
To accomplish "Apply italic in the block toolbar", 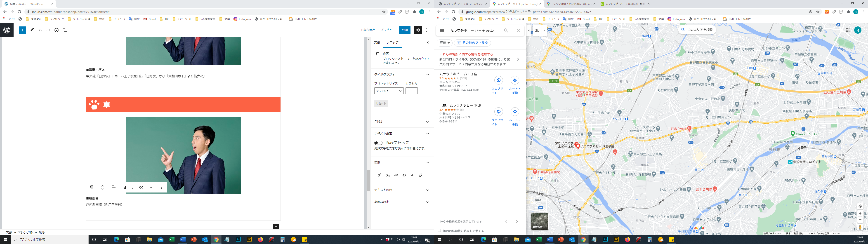I will tap(133, 187).
